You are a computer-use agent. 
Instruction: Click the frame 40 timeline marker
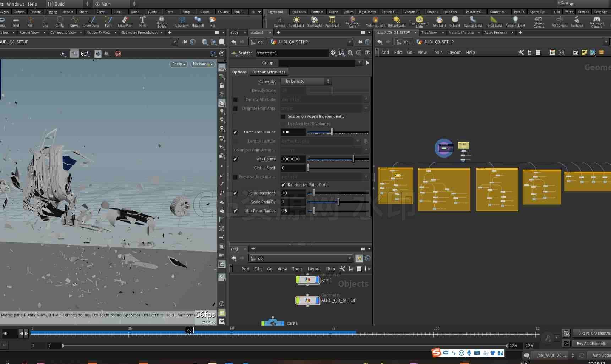point(189,330)
